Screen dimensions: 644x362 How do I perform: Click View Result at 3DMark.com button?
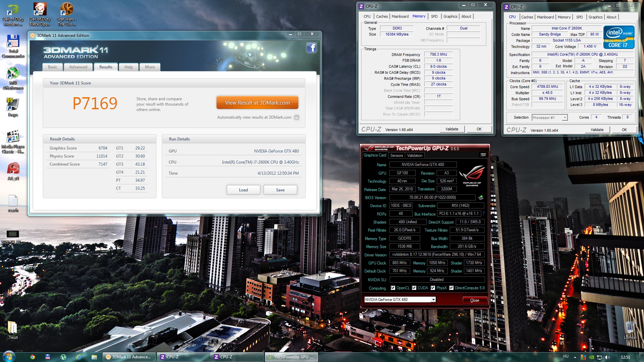coord(257,103)
